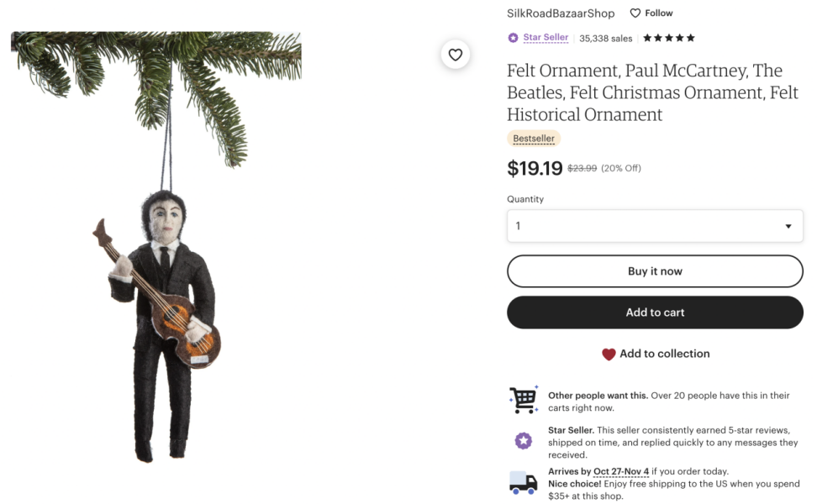Toggle Add to collection
Image resolution: width=817 pixels, height=504 pixels.
[656, 354]
